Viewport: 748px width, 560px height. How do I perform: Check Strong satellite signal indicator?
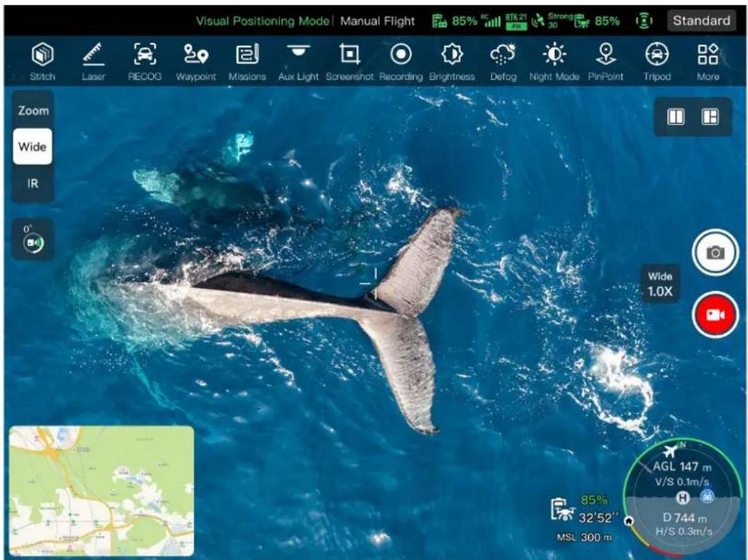552,21
